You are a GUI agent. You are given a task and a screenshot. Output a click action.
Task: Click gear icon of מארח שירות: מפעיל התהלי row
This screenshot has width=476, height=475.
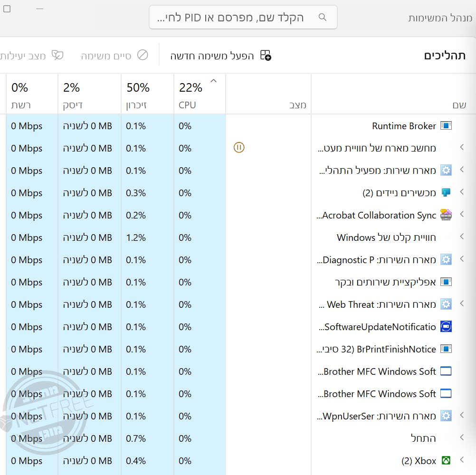tap(446, 170)
